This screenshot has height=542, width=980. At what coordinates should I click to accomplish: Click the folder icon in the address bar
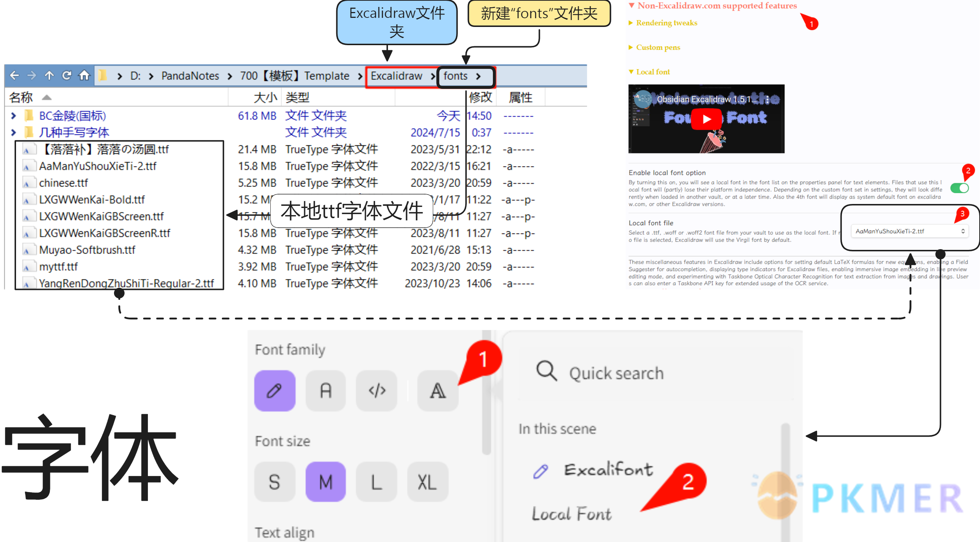pyautogui.click(x=102, y=75)
